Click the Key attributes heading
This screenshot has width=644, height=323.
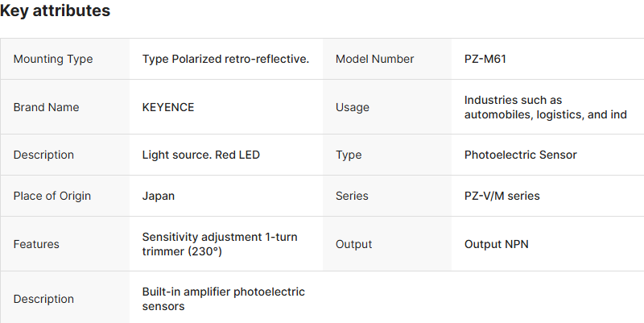[x=56, y=11]
